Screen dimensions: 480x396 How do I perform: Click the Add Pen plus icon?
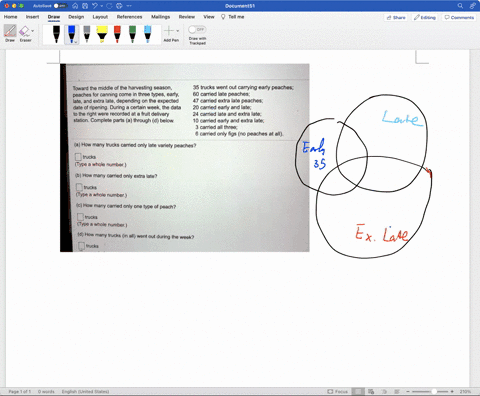(169, 31)
